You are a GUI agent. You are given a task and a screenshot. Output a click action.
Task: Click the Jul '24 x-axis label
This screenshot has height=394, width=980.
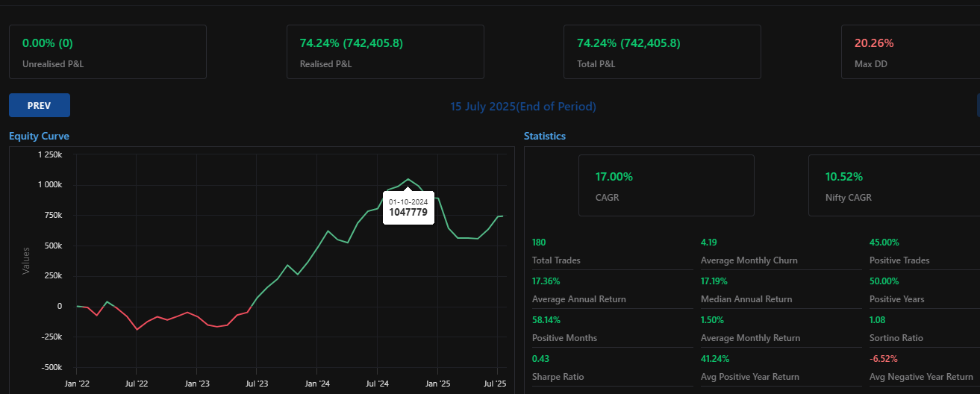(377, 383)
